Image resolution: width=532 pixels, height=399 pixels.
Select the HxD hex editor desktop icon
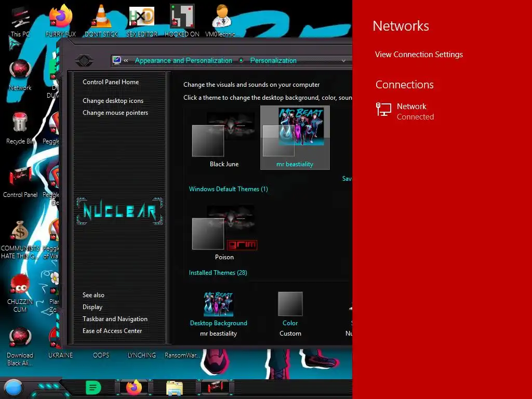click(142, 21)
